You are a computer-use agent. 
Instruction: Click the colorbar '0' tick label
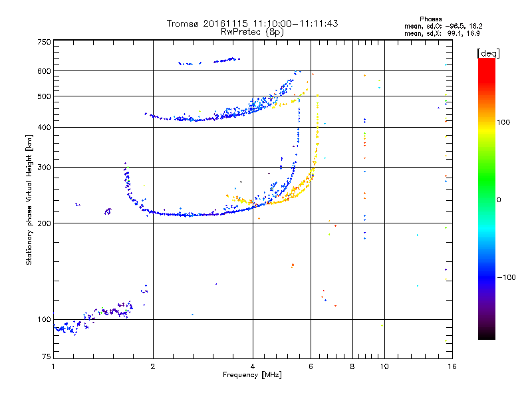(x=499, y=200)
